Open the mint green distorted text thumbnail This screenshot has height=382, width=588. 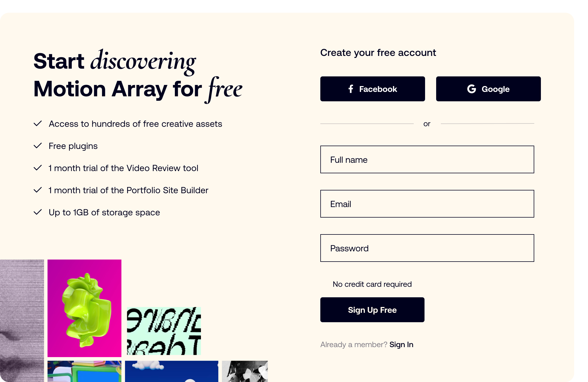[164, 331]
